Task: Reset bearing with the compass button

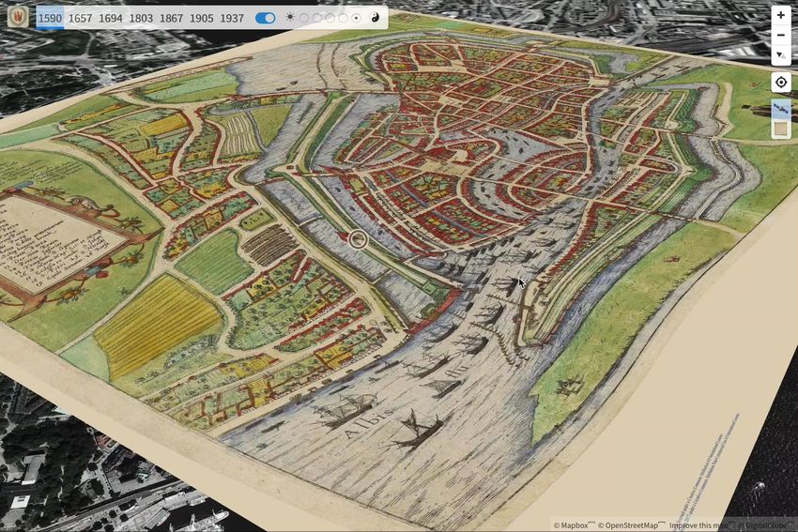Action: (781, 55)
